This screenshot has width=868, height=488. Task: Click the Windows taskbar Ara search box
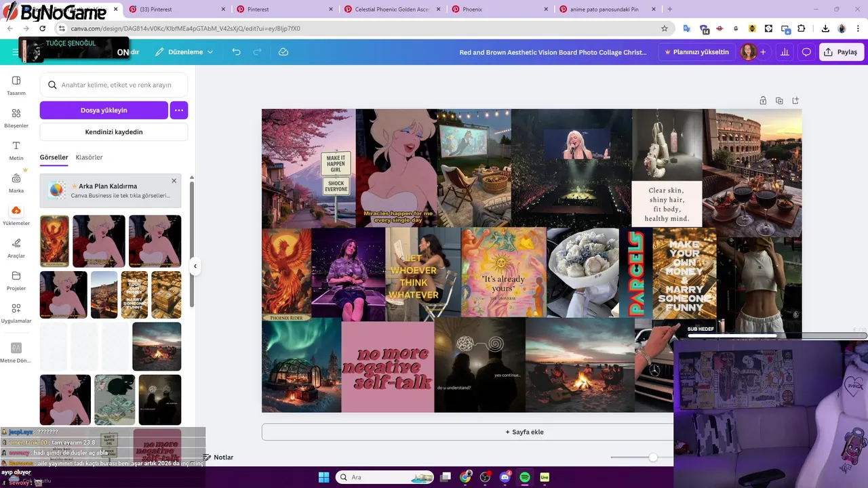[384, 477]
